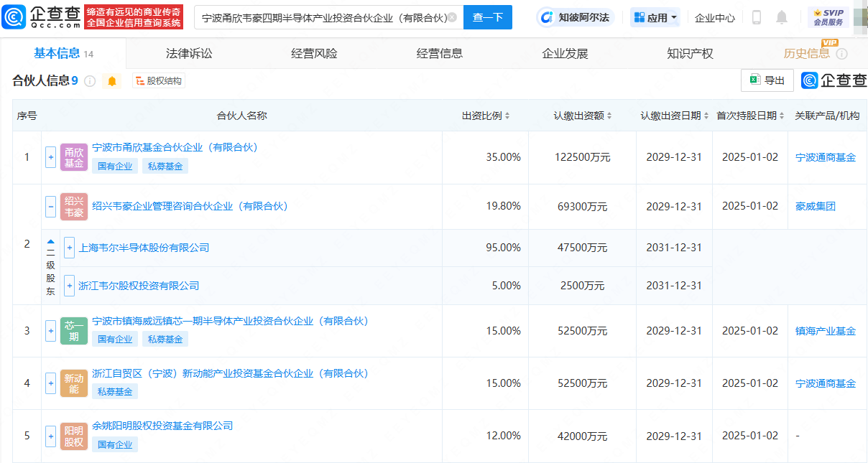868x463 pixels.
Task: Open 镇海产业基金 related link
Action: click(826, 331)
